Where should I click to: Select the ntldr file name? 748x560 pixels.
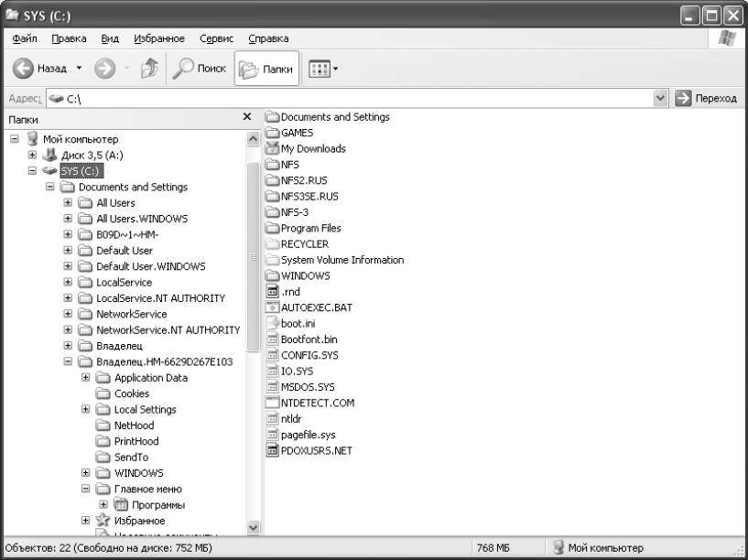pyautogui.click(x=291, y=419)
